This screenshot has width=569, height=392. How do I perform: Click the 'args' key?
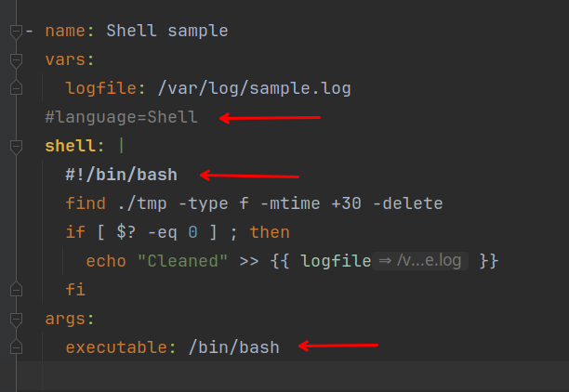65,320
